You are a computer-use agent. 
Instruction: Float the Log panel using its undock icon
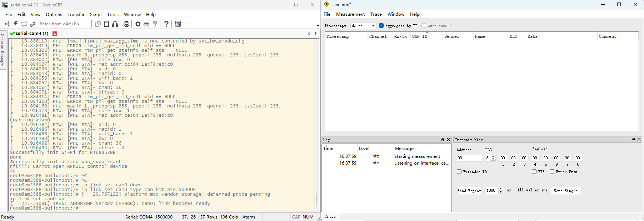[x=443, y=140]
